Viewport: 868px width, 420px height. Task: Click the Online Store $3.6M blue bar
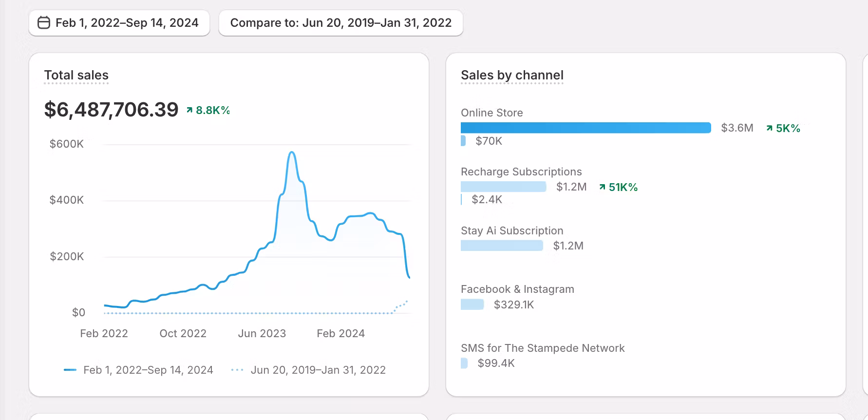point(585,128)
